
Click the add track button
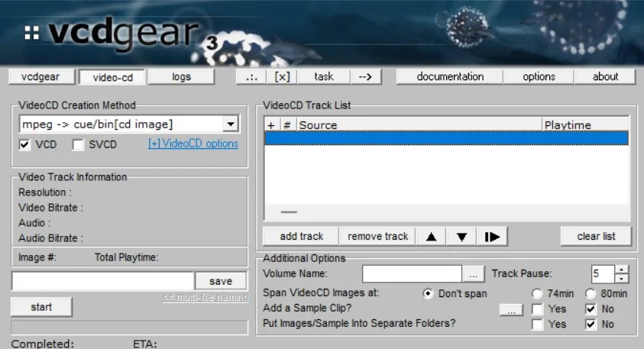click(x=302, y=237)
